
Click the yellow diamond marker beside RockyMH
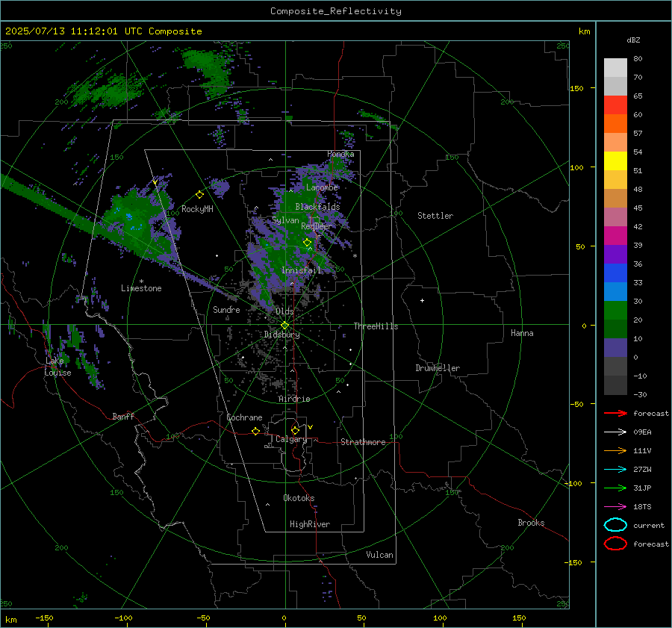pos(199,195)
